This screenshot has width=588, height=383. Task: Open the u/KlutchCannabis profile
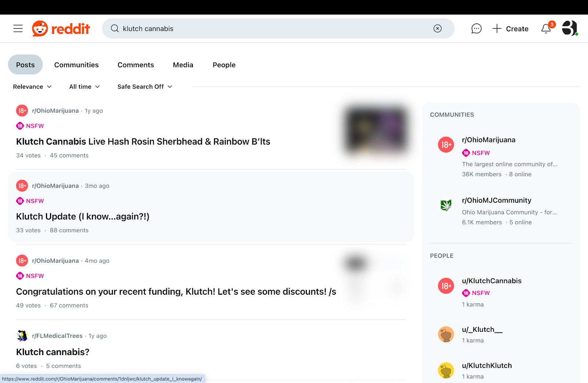click(x=492, y=281)
